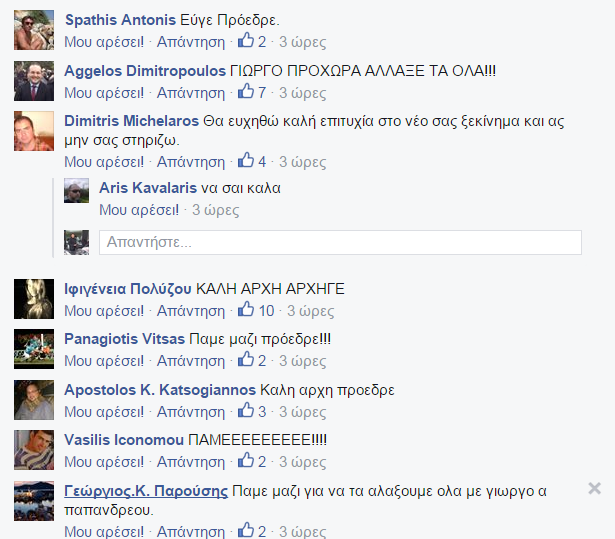The height and width of the screenshot is (539, 615).
Task: Open Spathis Antonis profile picture thumbnail
Action: 34,30
